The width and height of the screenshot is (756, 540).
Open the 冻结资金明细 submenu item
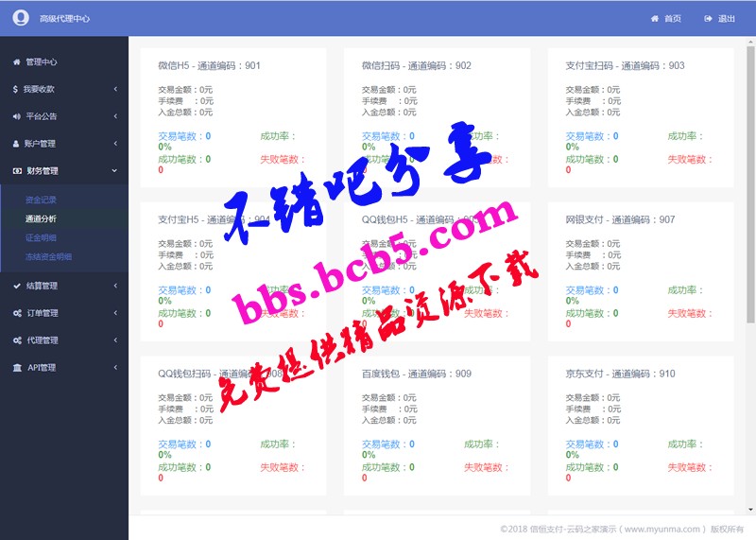pos(49,256)
